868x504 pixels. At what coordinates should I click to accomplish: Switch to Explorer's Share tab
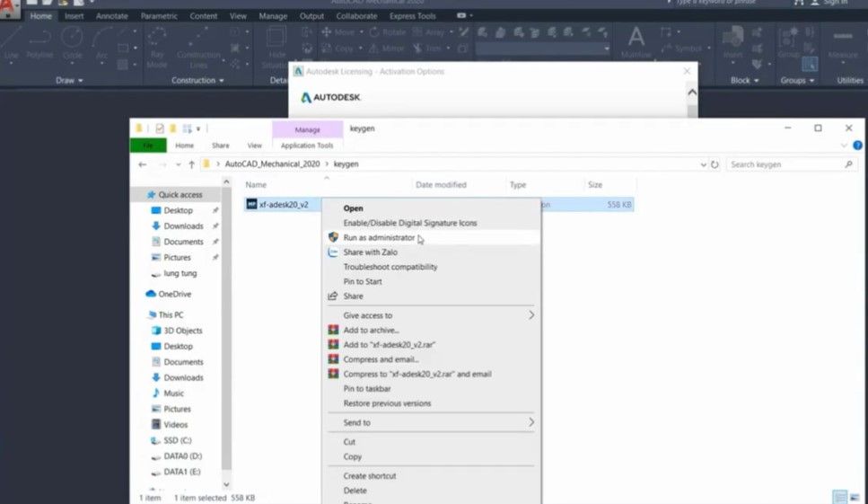click(x=220, y=146)
